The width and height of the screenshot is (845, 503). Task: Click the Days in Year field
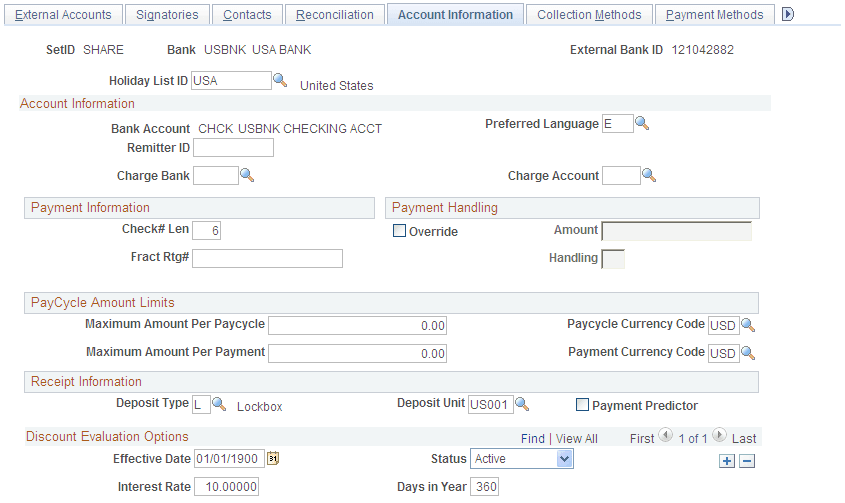coord(484,487)
